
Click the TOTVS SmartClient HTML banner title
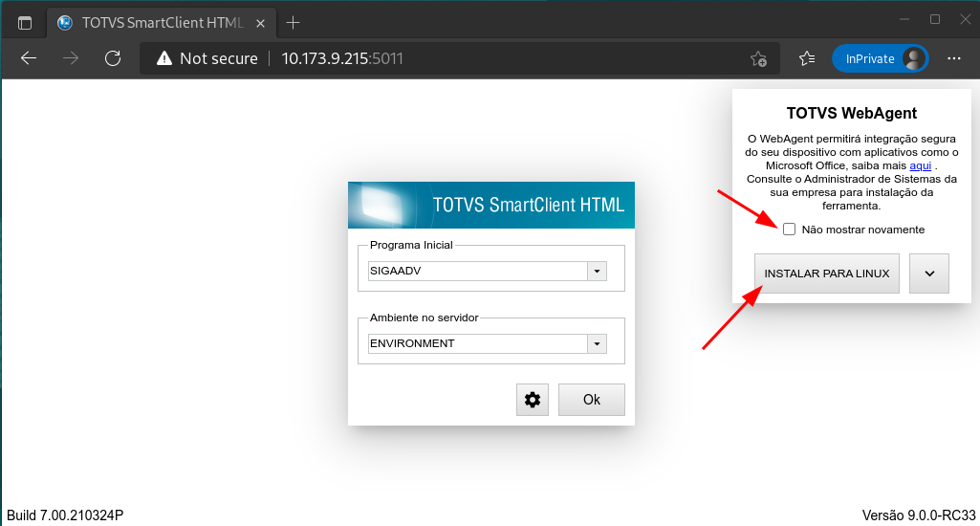click(x=528, y=205)
